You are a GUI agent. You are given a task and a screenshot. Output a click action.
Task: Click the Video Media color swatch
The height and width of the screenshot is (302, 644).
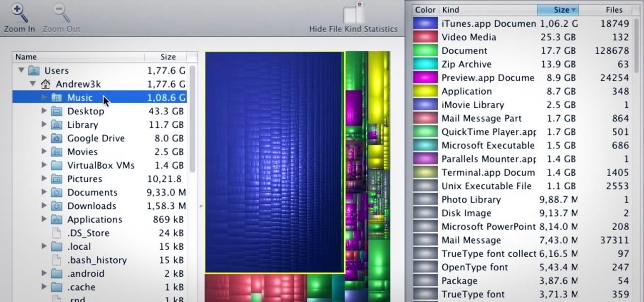pos(425,37)
